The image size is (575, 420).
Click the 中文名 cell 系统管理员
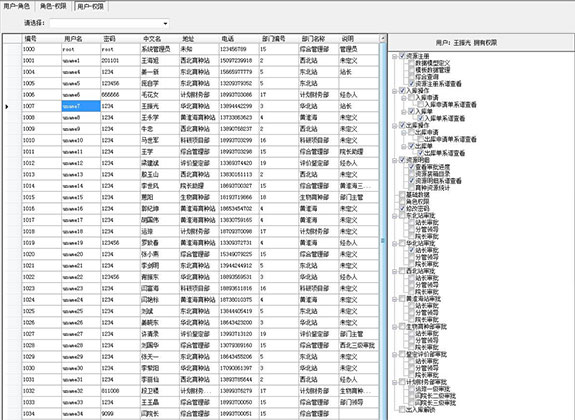[x=160, y=49]
